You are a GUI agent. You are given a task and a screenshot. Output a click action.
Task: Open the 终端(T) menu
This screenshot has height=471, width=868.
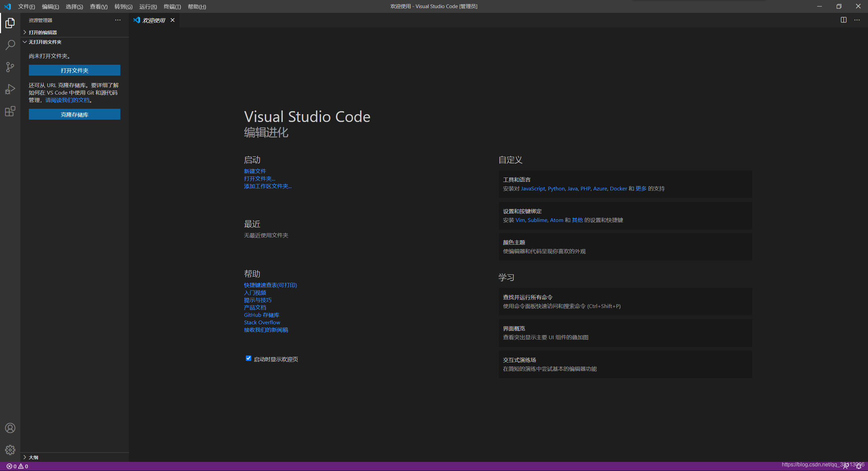[172, 6]
